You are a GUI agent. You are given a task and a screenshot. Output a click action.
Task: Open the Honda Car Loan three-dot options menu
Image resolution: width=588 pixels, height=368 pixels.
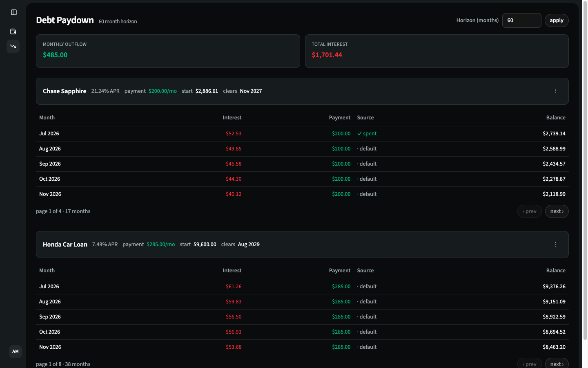(x=555, y=245)
